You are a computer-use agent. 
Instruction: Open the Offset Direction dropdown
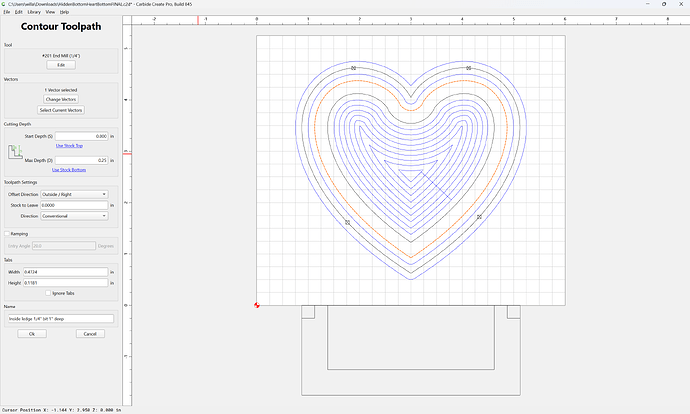click(x=74, y=194)
